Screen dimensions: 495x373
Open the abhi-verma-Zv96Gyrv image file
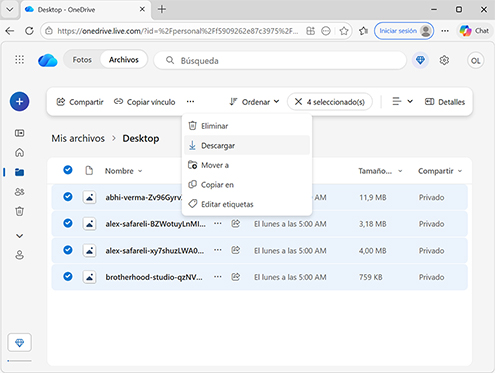click(x=143, y=197)
